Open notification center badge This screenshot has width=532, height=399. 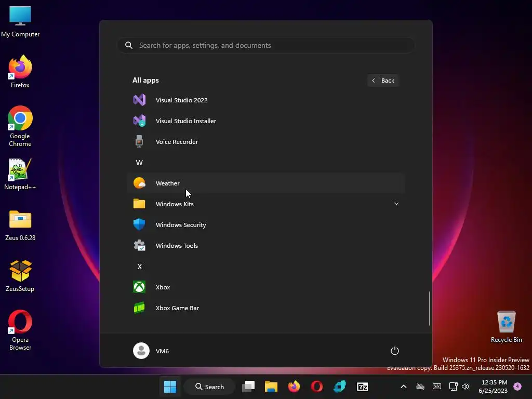click(x=517, y=387)
